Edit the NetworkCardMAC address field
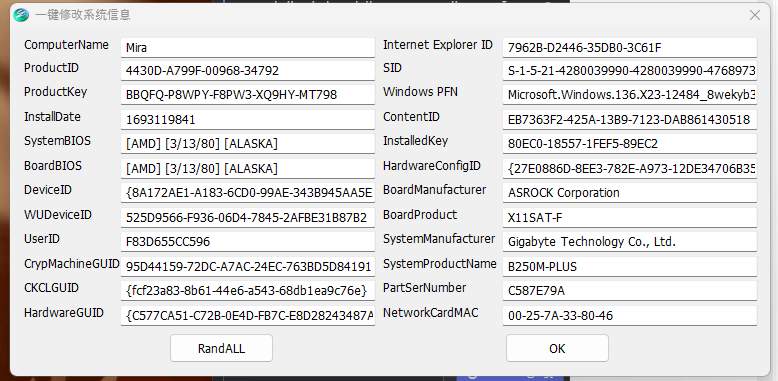Image resolution: width=778 pixels, height=381 pixels. (630, 316)
